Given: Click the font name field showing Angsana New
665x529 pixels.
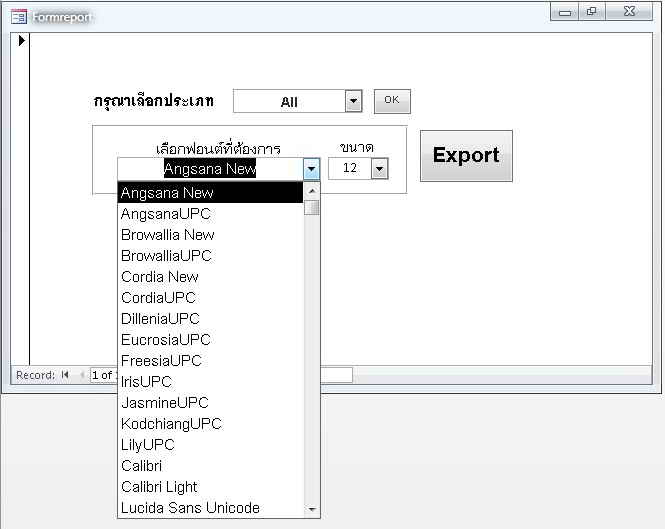Looking at the screenshot, I should [210, 169].
